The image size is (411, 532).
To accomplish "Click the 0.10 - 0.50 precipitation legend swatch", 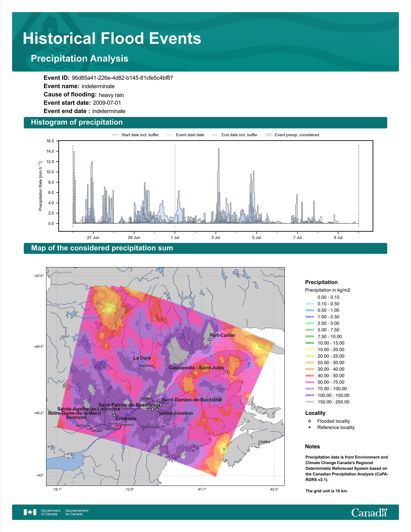I will [309, 304].
